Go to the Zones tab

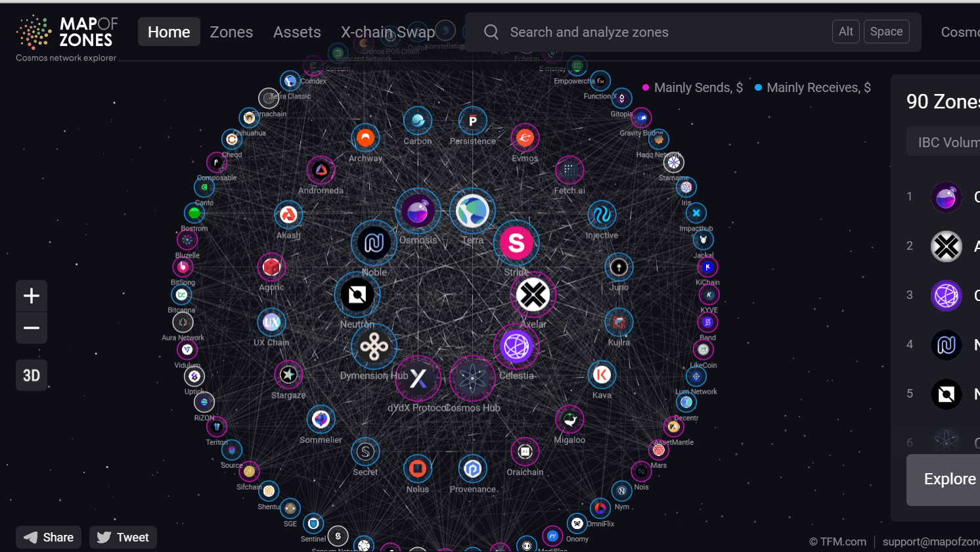[x=231, y=32]
